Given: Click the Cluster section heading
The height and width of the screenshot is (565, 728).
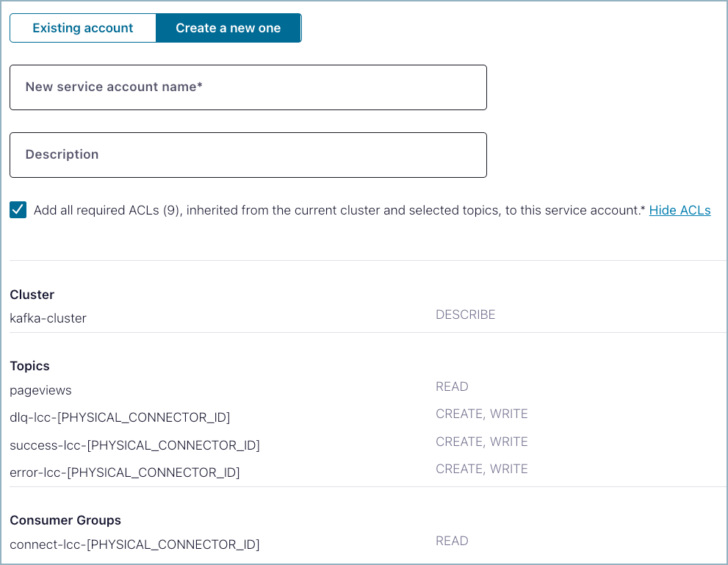Looking at the screenshot, I should [x=32, y=294].
